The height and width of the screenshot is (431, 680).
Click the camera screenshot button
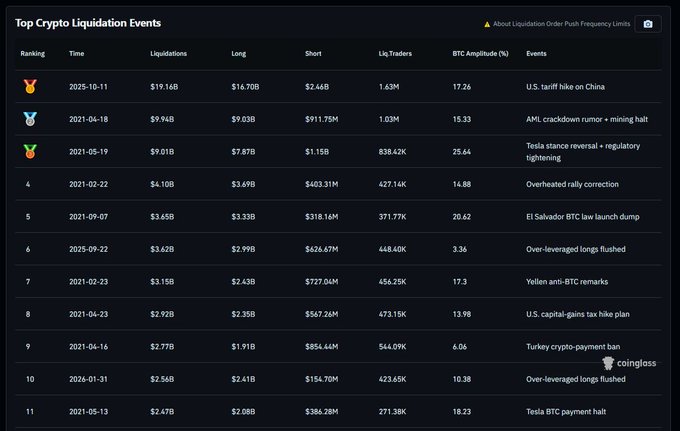point(647,24)
